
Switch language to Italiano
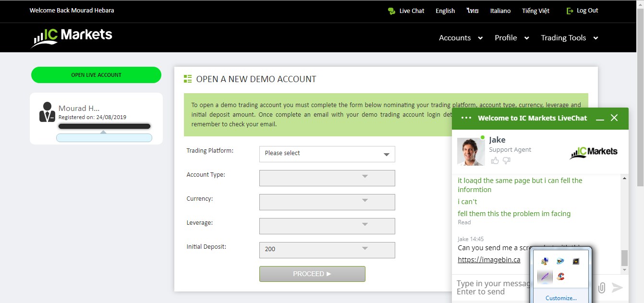pos(500,11)
